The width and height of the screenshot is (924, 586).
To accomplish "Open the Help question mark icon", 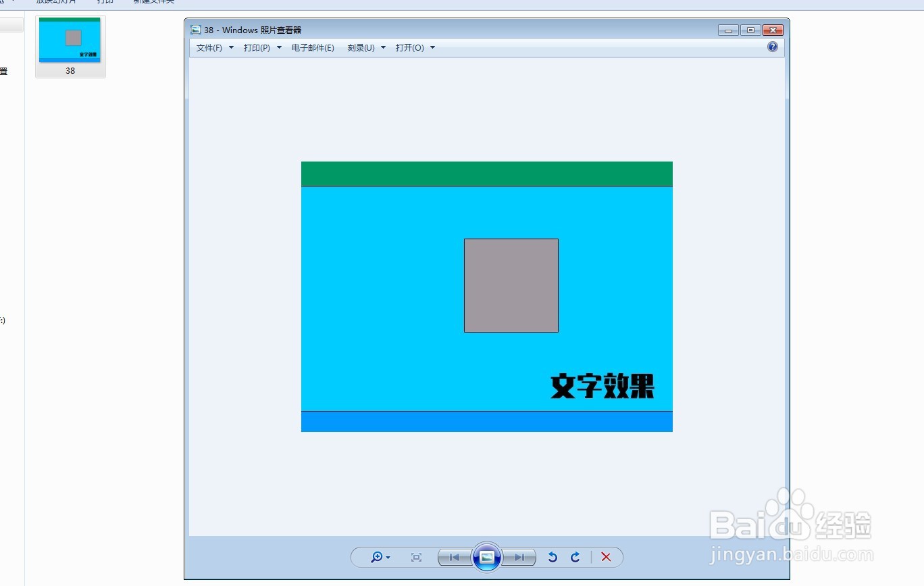I will (772, 47).
